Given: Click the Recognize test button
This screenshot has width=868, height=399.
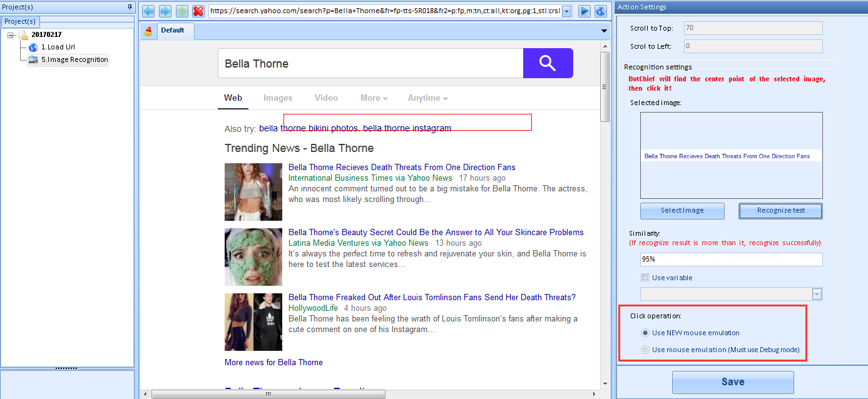Looking at the screenshot, I should pyautogui.click(x=780, y=211).
